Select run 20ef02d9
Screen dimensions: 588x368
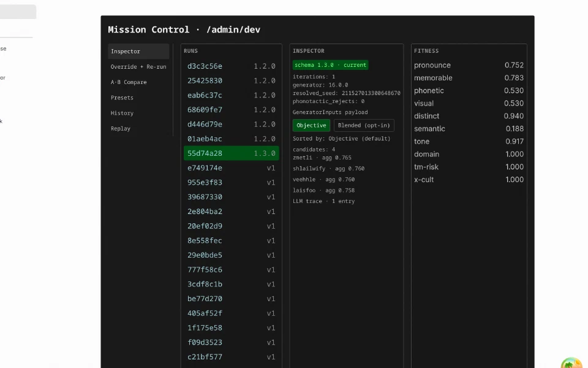tap(232, 226)
